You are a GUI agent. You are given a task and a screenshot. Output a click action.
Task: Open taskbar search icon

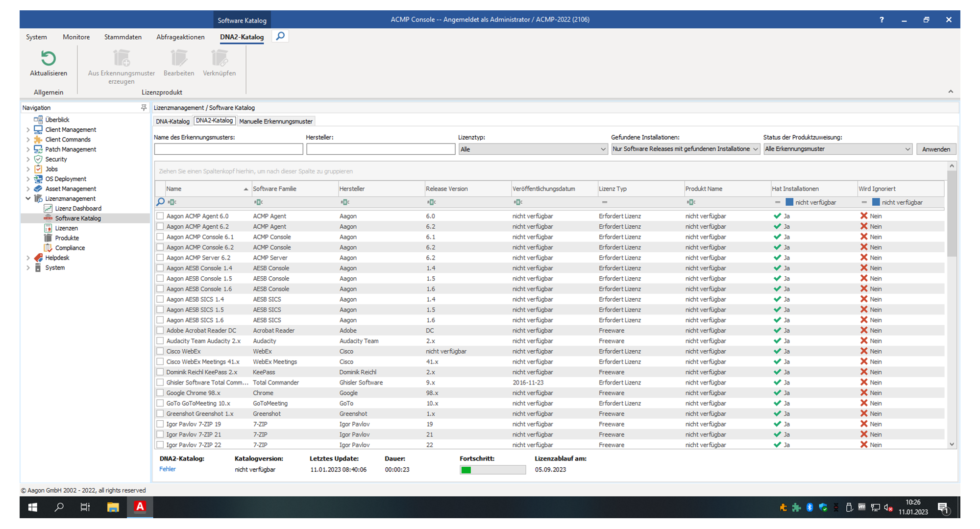[59, 507]
